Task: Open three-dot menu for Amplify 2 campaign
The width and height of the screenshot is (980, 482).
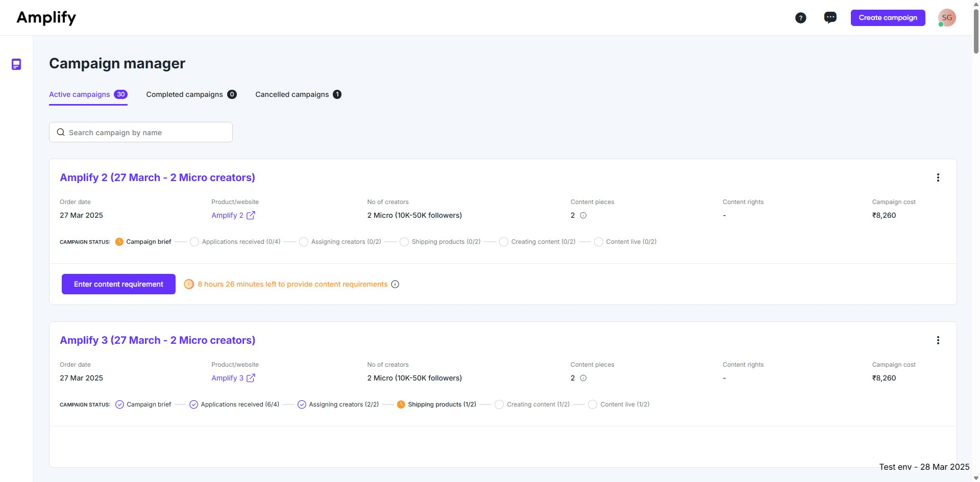Action: pos(938,177)
